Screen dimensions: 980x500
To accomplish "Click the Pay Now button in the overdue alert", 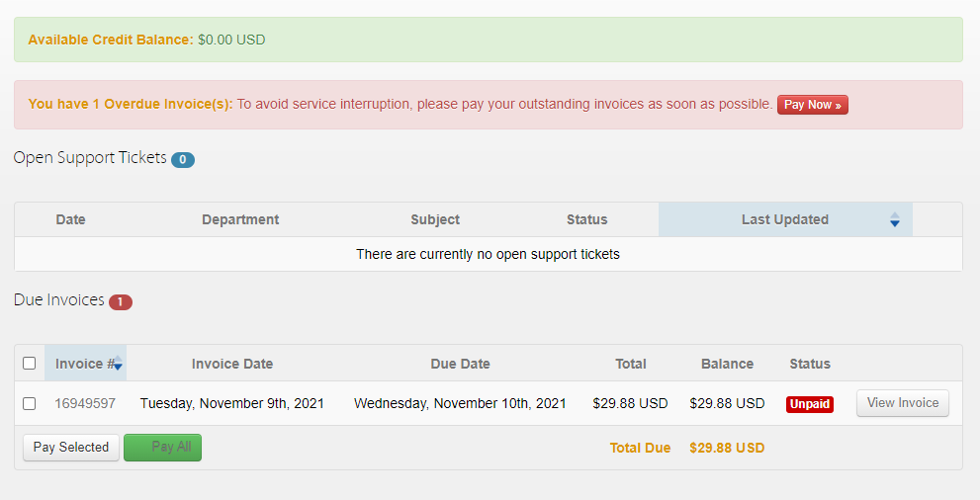I will (x=812, y=105).
